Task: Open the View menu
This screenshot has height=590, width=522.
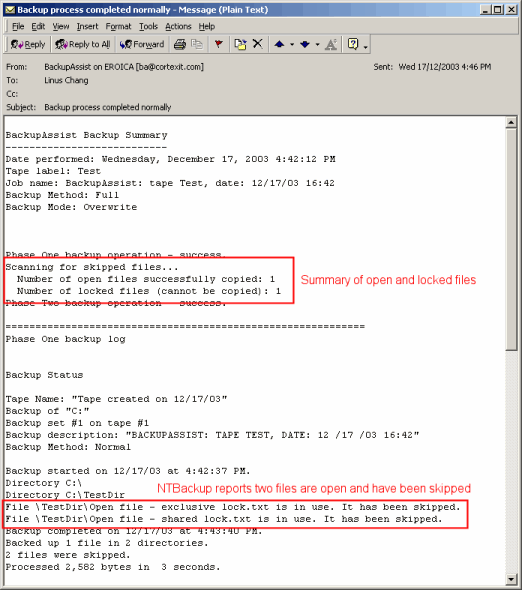Action: (x=61, y=26)
